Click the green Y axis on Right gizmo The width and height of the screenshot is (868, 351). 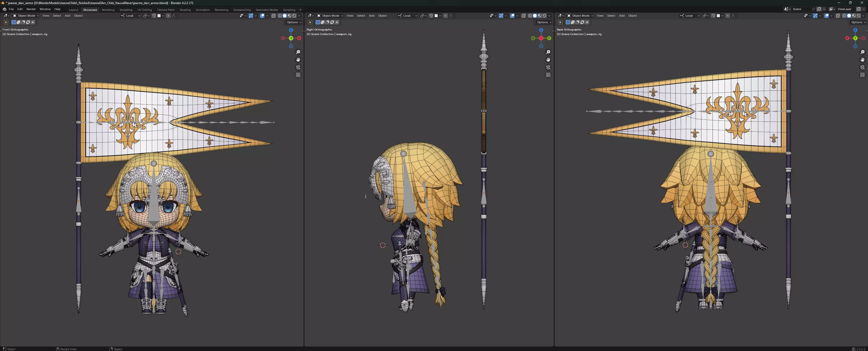pos(549,38)
